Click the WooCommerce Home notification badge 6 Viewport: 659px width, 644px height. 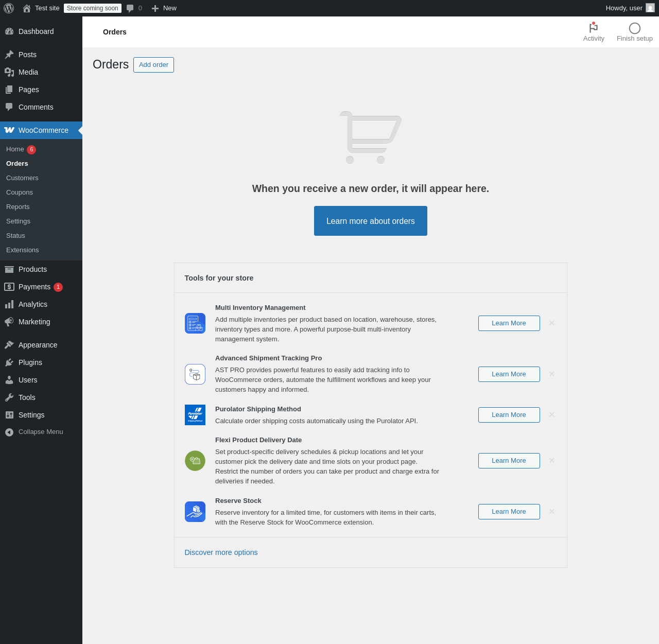(x=31, y=150)
